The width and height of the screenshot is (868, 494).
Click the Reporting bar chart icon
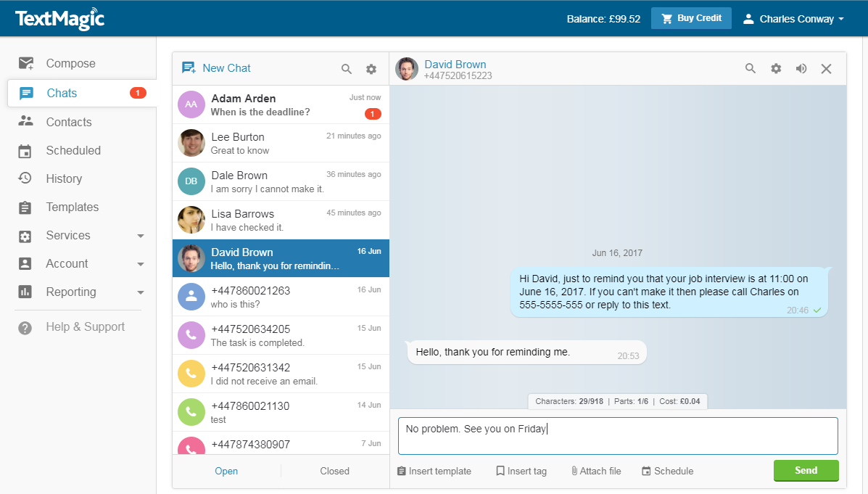(x=25, y=292)
